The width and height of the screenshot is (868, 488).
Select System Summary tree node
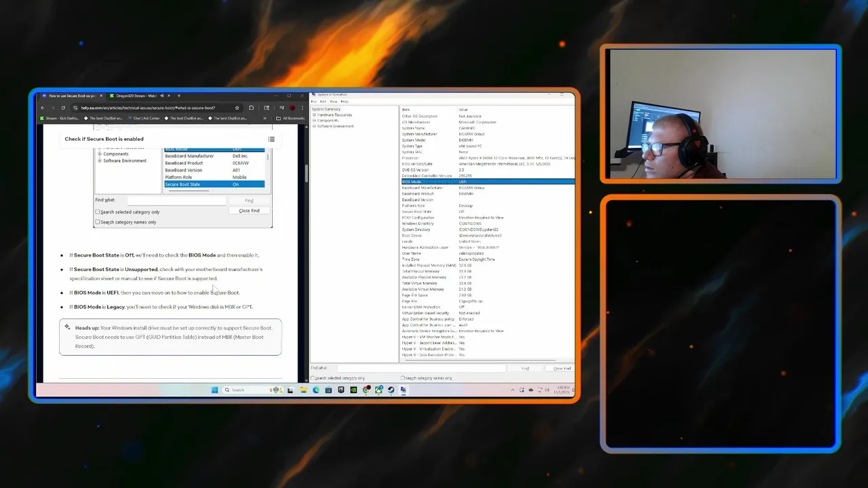pyautogui.click(x=326, y=109)
